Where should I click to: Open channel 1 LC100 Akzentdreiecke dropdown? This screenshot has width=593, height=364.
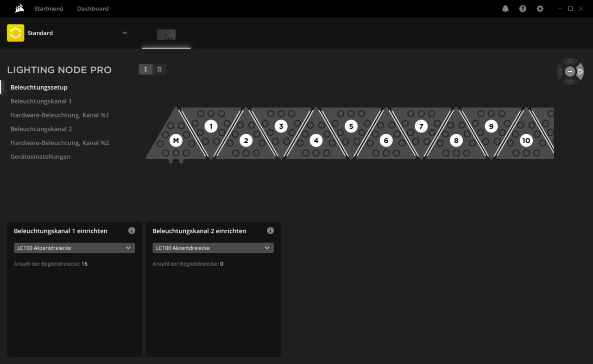click(74, 248)
